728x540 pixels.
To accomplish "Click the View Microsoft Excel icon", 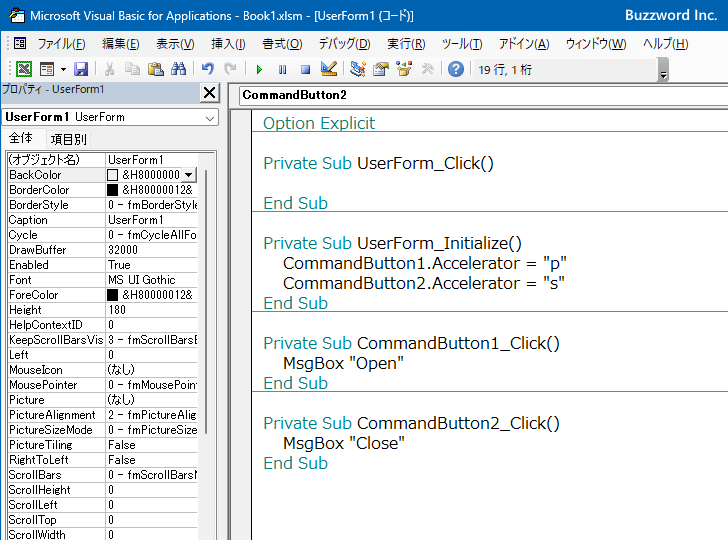I will click(24, 69).
